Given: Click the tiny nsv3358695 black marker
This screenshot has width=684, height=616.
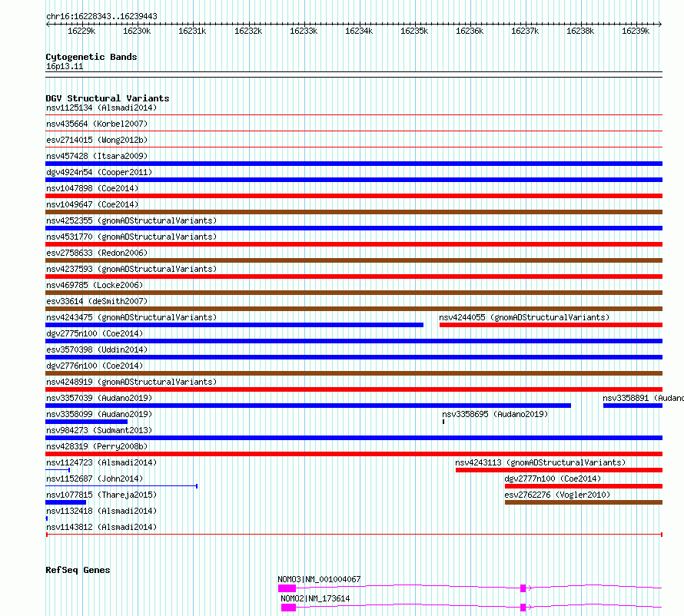Looking at the screenshot, I should 443,422.
